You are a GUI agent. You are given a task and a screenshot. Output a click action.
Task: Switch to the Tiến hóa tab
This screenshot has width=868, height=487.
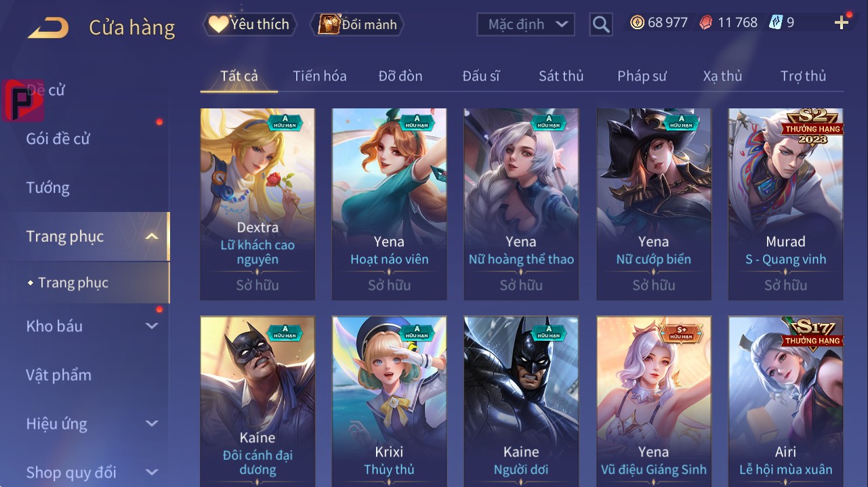[x=320, y=76]
